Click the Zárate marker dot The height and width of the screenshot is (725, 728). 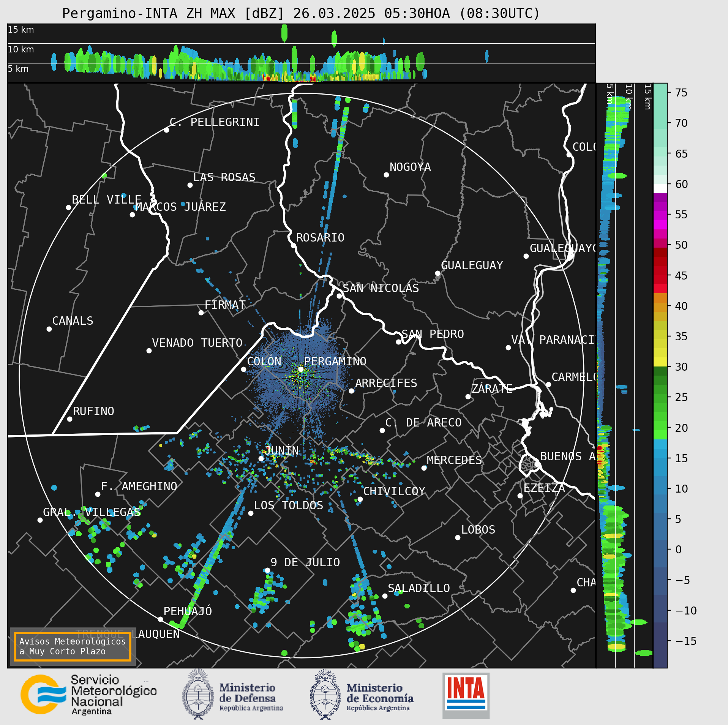pyautogui.click(x=468, y=396)
